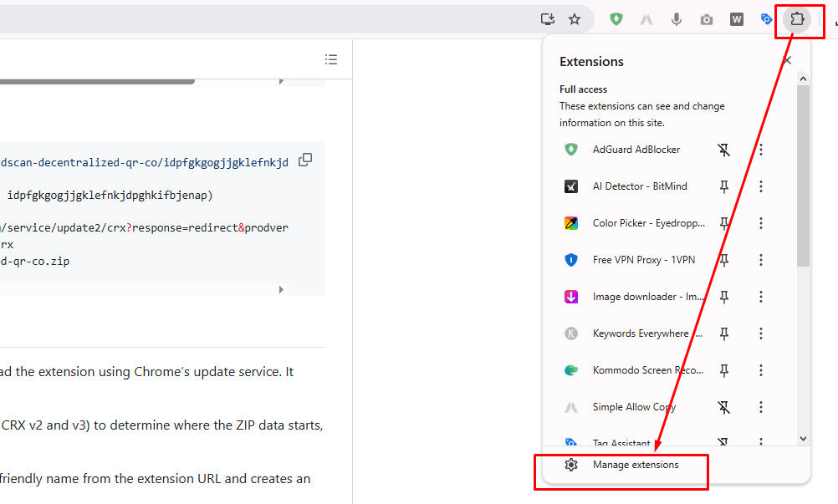The height and width of the screenshot is (504, 838).
Task: Open the camera screenshot extension icon
Action: [x=706, y=18]
